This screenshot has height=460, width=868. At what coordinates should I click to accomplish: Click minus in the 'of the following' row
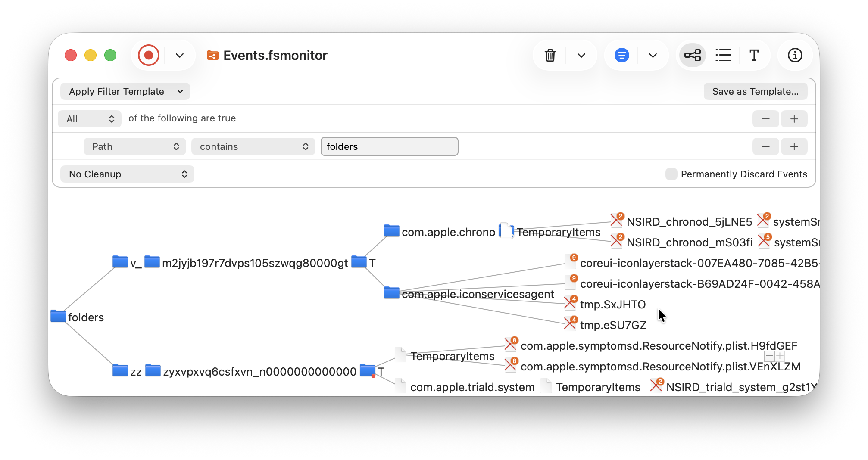point(765,119)
